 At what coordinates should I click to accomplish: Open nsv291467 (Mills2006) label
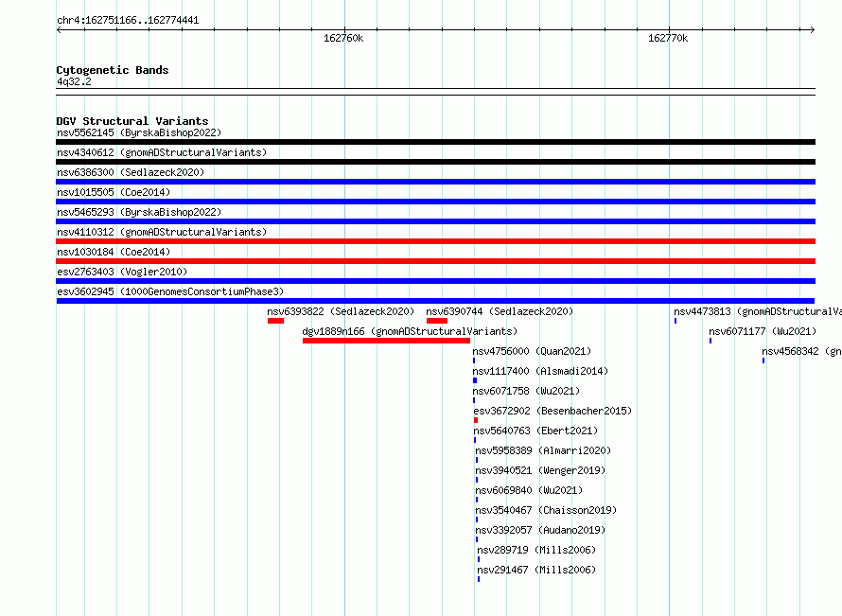coord(536,570)
